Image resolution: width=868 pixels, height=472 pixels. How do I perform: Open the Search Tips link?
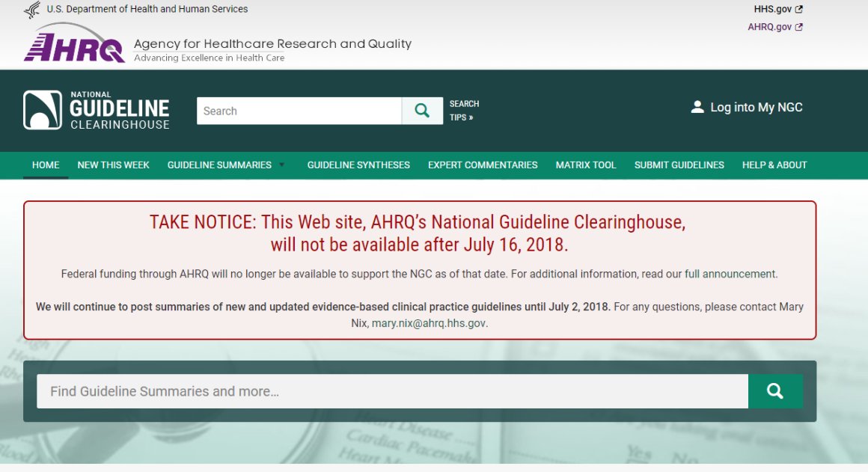[x=464, y=111]
